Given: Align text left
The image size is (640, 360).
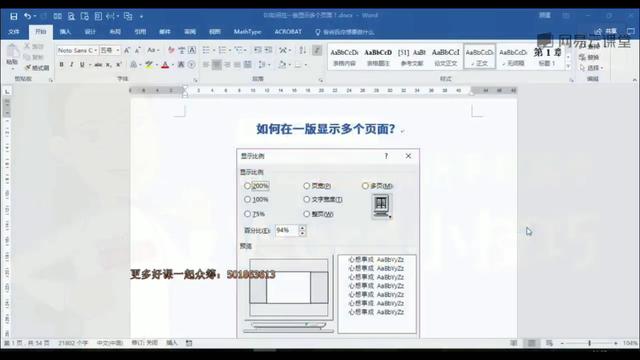Looking at the screenshot, I should pyautogui.click(x=206, y=65).
